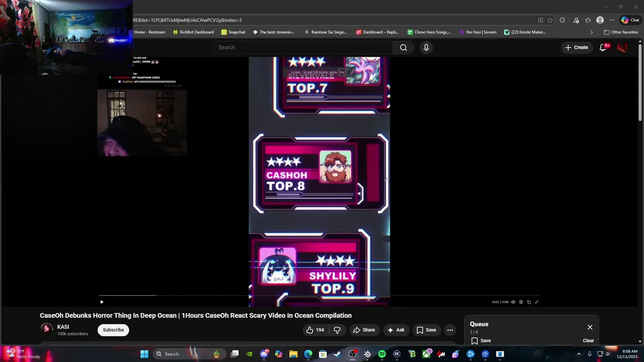
Task: Click the video progress bar
Action: 319,296
